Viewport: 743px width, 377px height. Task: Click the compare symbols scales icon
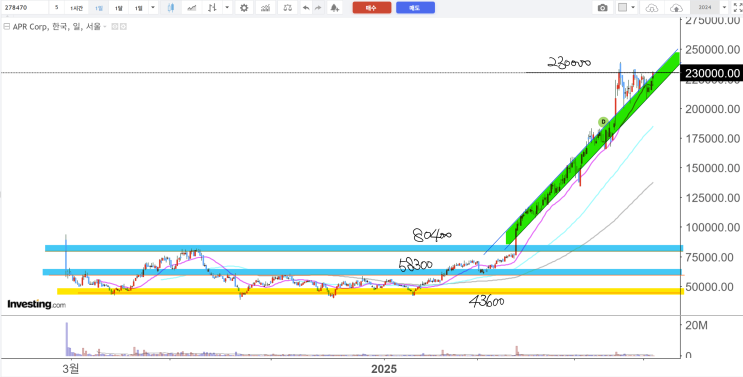pos(288,8)
